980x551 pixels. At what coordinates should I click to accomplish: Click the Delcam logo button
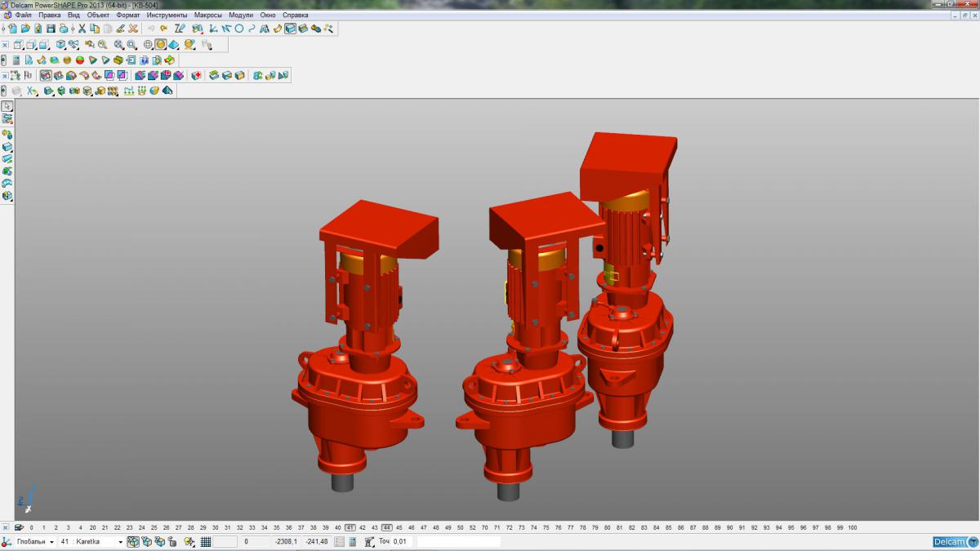[954, 541]
